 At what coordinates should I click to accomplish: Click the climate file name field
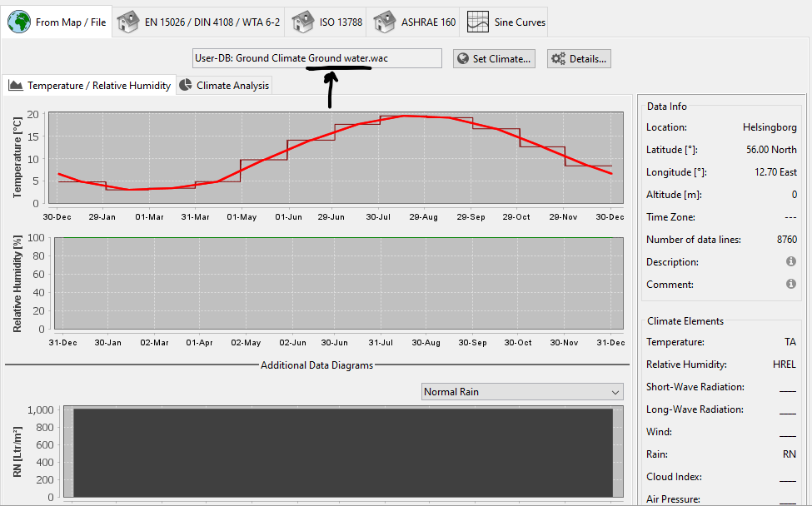[x=316, y=58]
